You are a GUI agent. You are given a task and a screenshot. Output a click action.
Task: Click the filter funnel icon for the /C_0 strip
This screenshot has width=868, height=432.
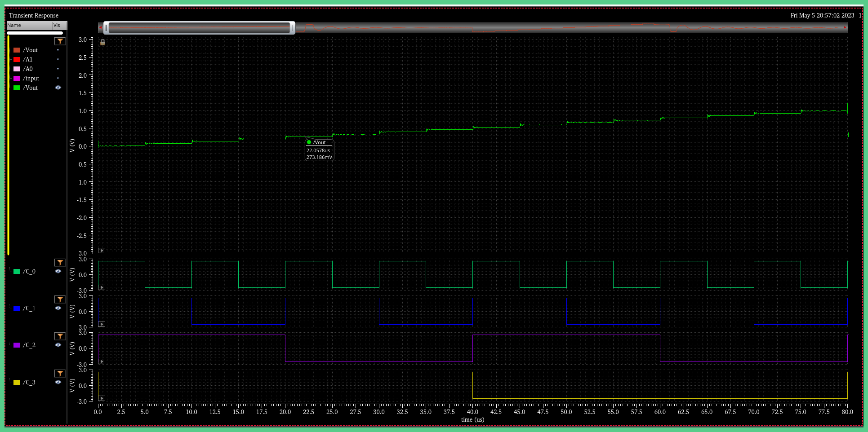pyautogui.click(x=60, y=263)
